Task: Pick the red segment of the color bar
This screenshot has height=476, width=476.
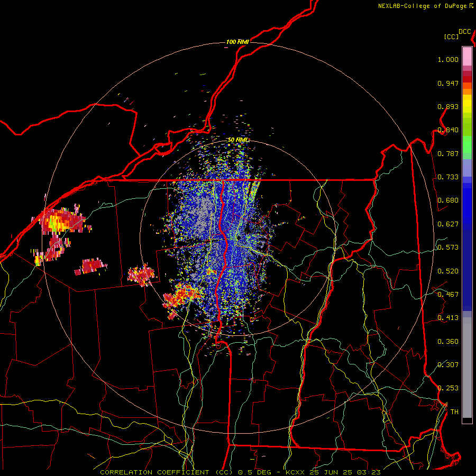Action: (467, 79)
